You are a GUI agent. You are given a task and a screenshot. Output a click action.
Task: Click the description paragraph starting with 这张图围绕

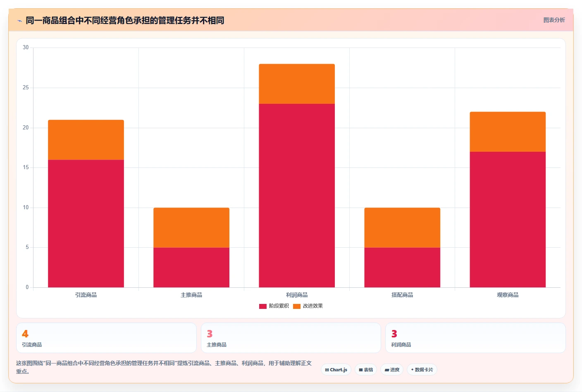click(x=164, y=367)
